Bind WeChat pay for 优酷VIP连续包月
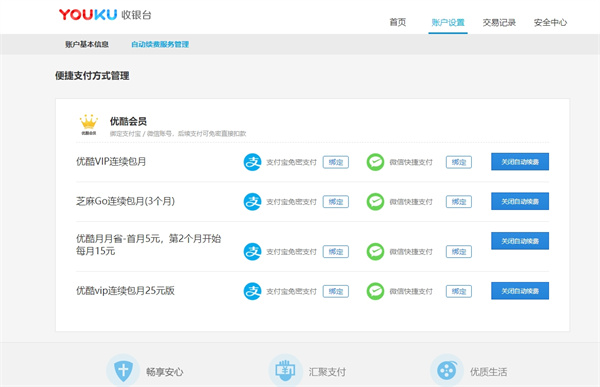Viewport: 600px width, 387px height. pos(459,162)
